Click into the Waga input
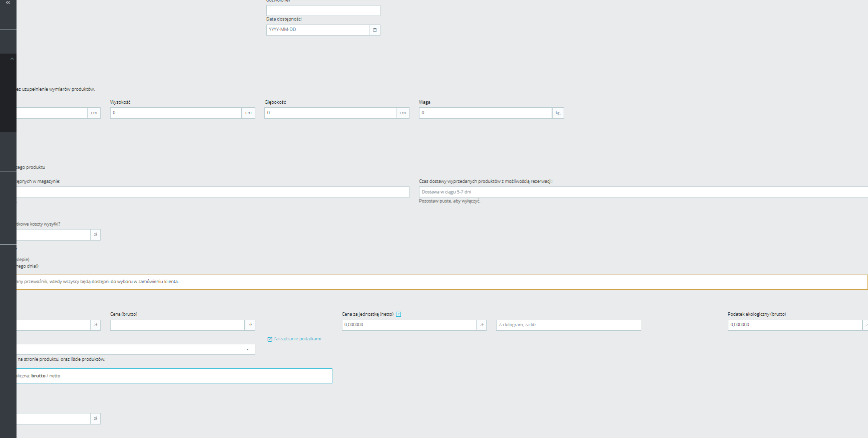868x438 pixels. [486, 113]
